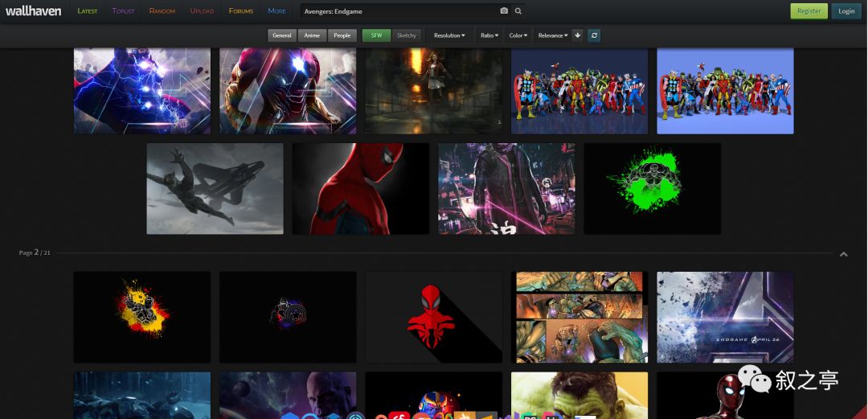The width and height of the screenshot is (868, 419).
Task: Open the Iron Man glowing armor thumbnail
Action: click(288, 91)
